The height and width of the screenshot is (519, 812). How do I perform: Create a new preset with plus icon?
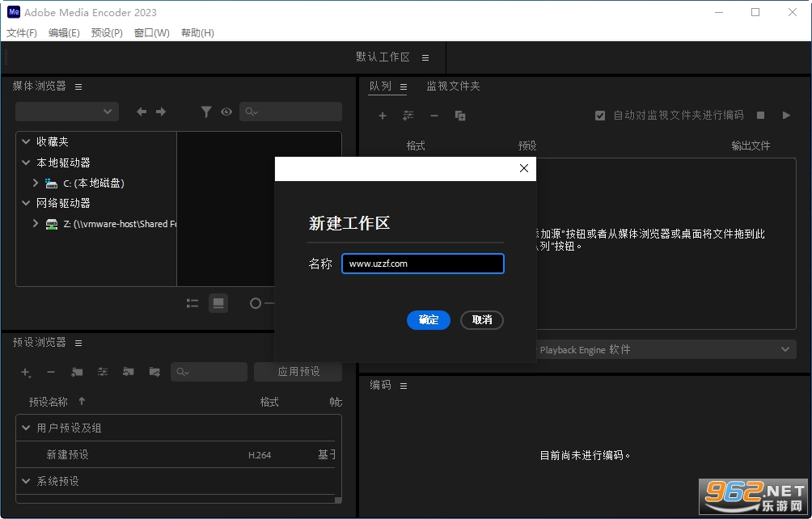coord(25,372)
